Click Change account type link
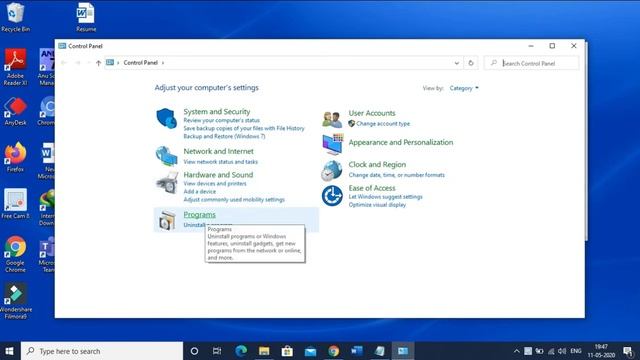 tap(383, 124)
